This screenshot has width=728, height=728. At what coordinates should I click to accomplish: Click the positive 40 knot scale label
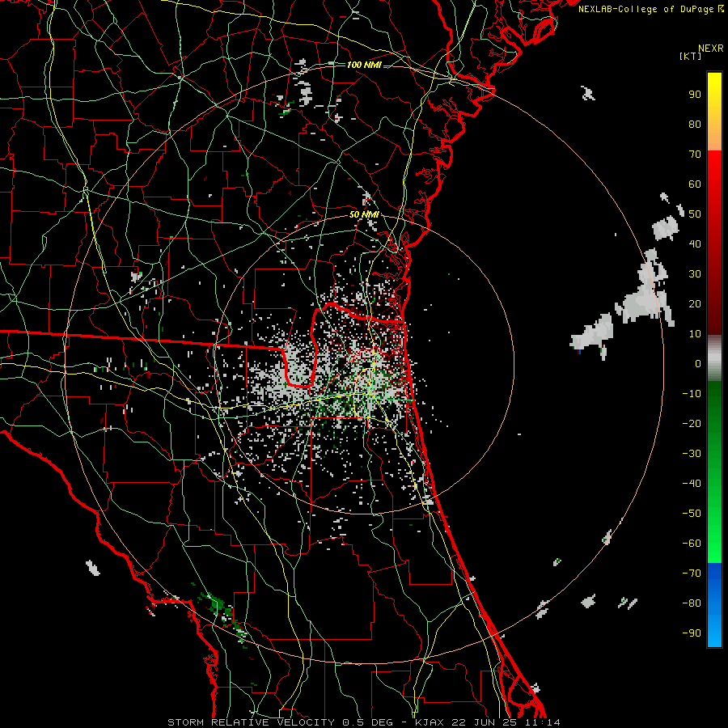click(x=695, y=244)
